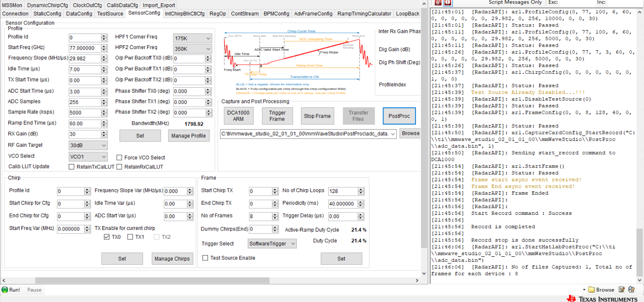Enable TX1 for the current chirp

click(130, 237)
